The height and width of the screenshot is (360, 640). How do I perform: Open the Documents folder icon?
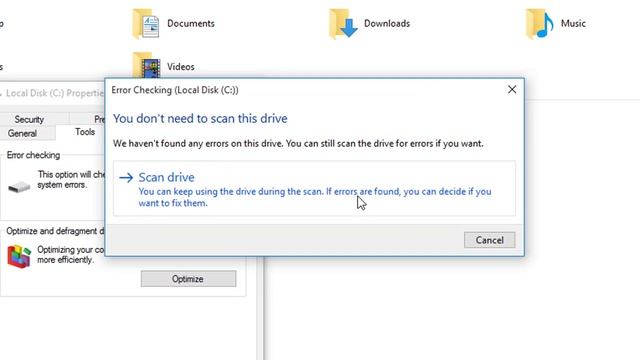tap(146, 24)
